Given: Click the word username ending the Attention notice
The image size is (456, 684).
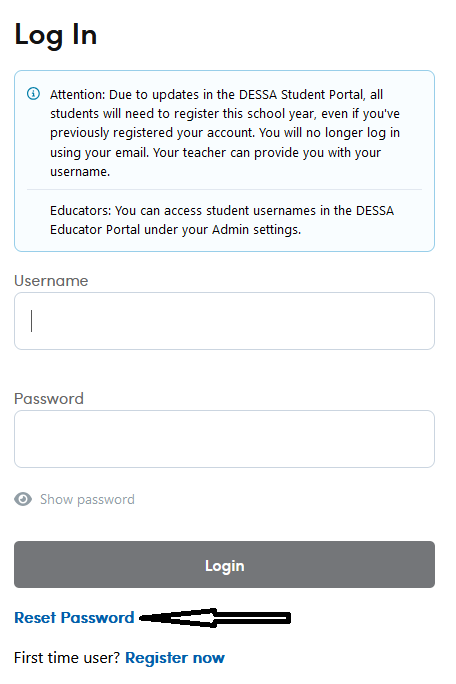Looking at the screenshot, I should 79,172.
